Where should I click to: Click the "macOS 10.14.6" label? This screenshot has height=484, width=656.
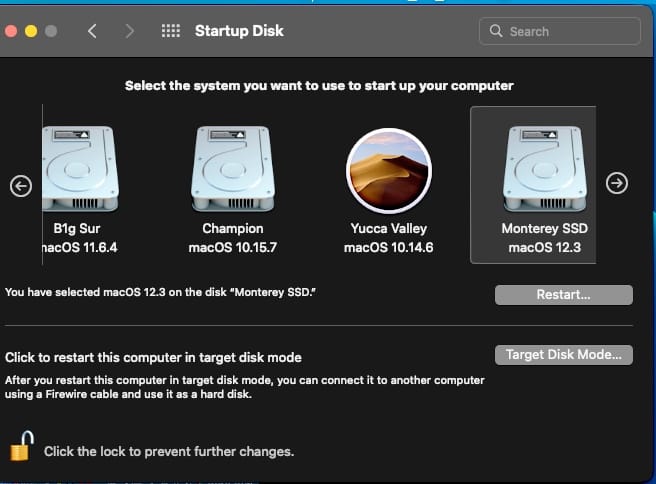click(x=389, y=248)
